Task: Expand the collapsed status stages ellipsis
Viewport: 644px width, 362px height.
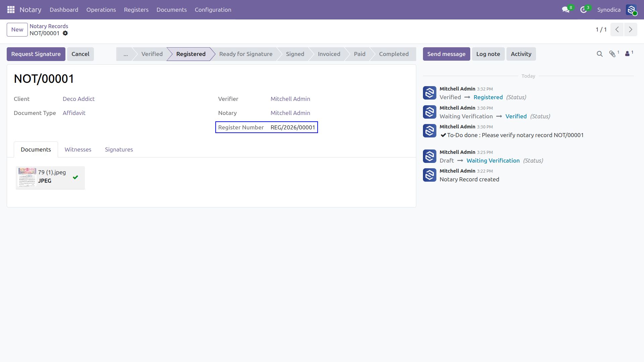Action: (x=125, y=54)
